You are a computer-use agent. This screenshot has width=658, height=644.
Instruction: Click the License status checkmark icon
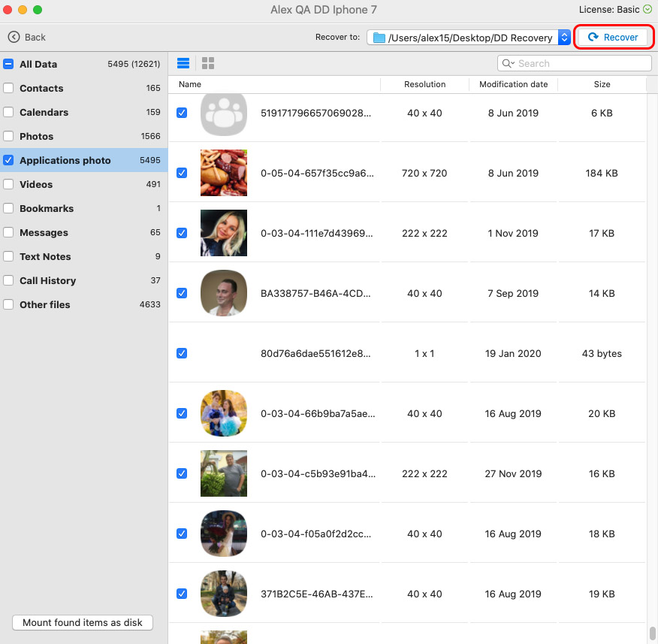[x=647, y=10]
